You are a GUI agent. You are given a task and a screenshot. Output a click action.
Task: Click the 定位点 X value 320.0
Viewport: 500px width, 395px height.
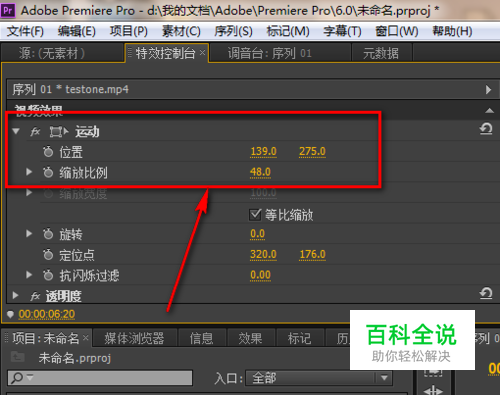(263, 254)
